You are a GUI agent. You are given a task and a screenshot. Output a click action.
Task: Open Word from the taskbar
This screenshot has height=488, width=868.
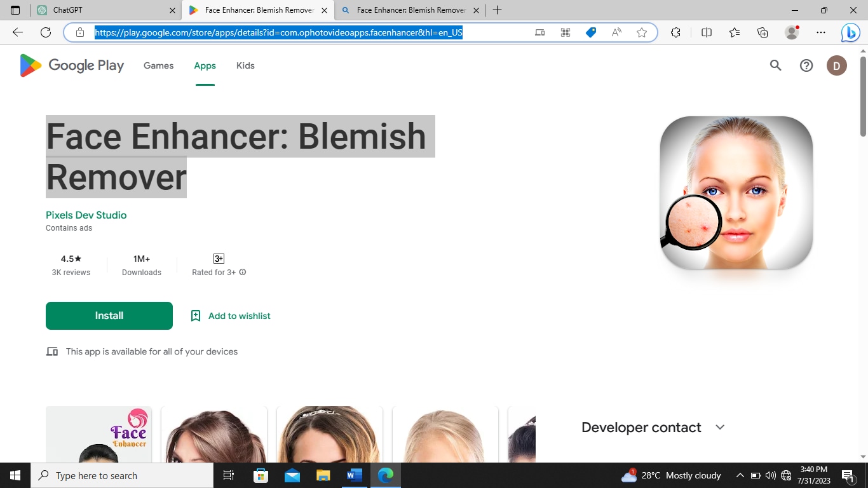pos(355,475)
